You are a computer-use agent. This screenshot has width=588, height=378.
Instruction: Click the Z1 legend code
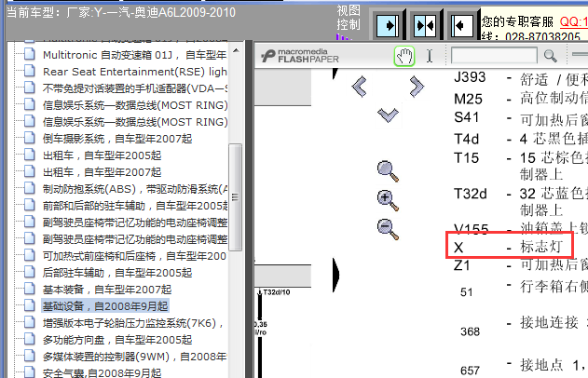(462, 265)
